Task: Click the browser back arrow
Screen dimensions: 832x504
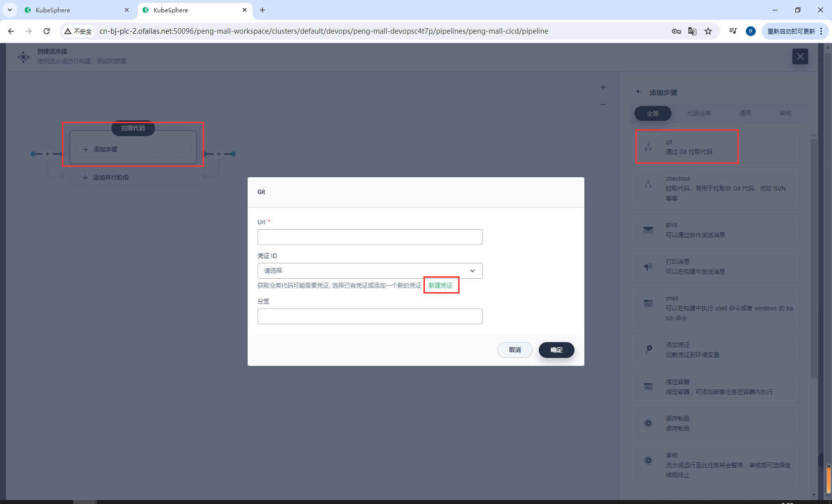Action: (x=11, y=31)
